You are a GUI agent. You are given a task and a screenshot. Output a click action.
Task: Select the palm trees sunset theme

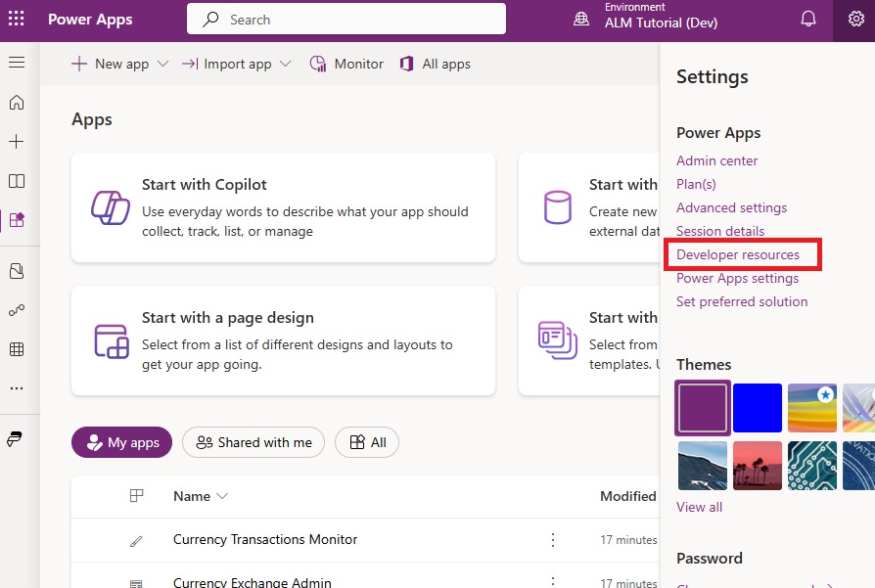(758, 466)
